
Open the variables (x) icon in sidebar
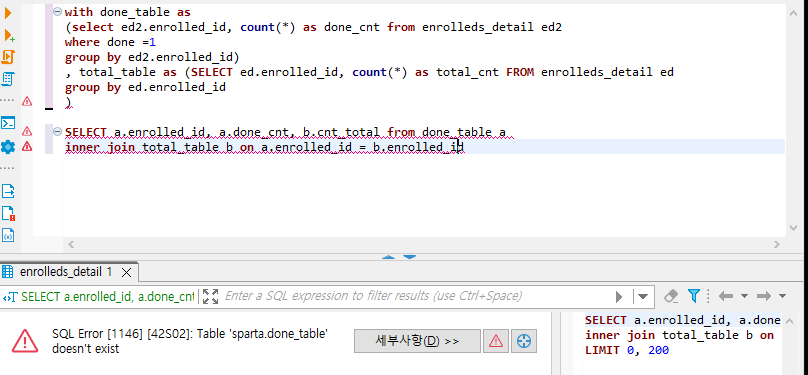tap(8, 235)
